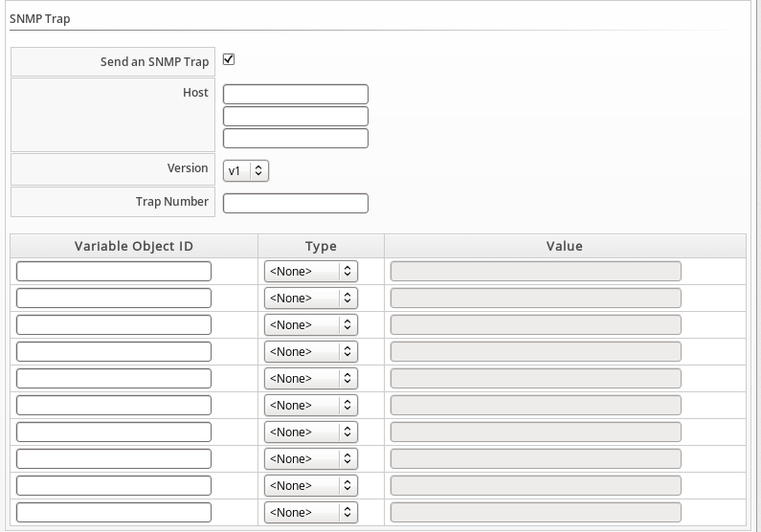Select the Value column header
The image size is (761, 532).
coord(565,246)
